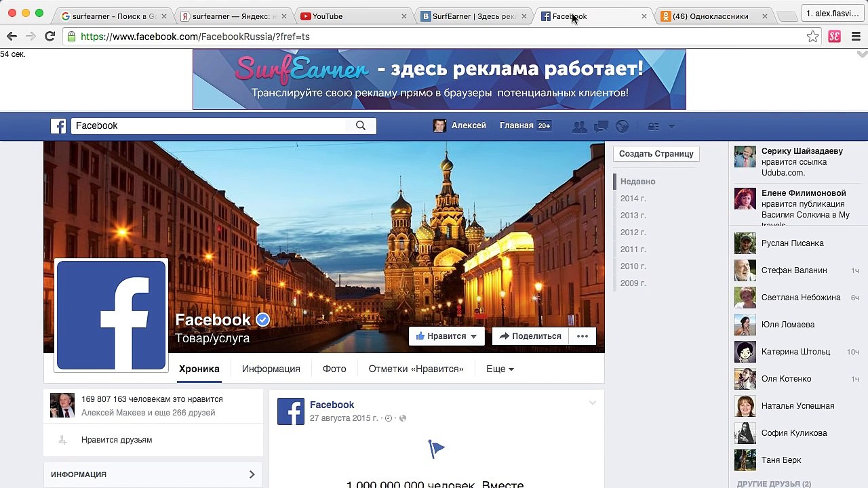Bookmark this page with the star icon
868x488 pixels.
click(x=812, y=37)
